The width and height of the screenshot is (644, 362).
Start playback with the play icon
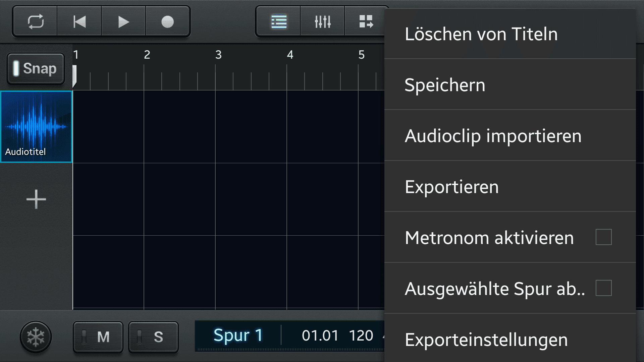coord(123,22)
